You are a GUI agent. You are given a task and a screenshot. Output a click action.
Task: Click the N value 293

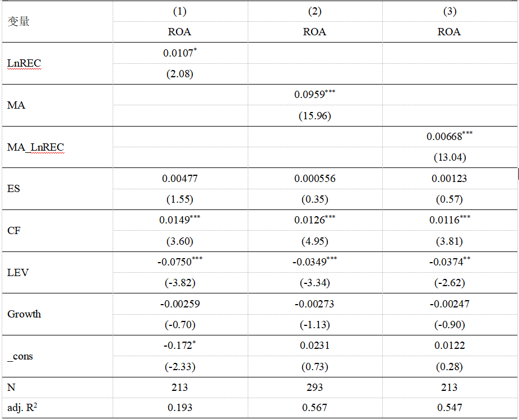click(314, 388)
